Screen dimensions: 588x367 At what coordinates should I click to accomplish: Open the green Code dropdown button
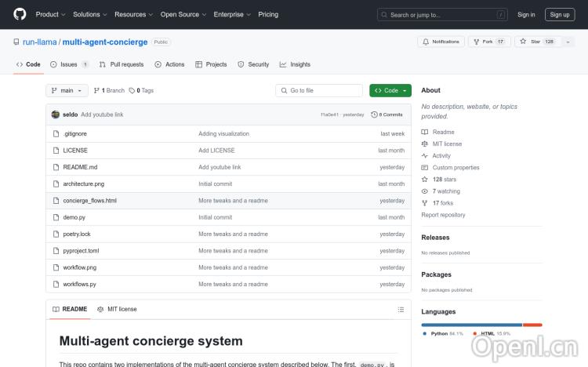tap(390, 90)
